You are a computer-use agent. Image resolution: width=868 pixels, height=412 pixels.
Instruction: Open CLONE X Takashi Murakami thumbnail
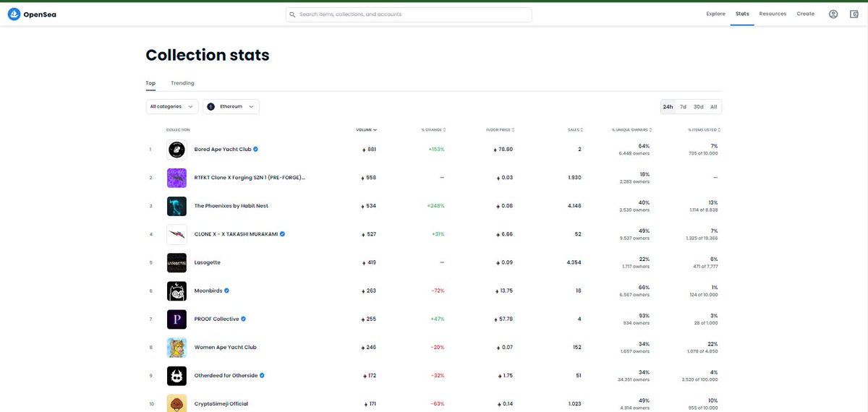pyautogui.click(x=176, y=234)
